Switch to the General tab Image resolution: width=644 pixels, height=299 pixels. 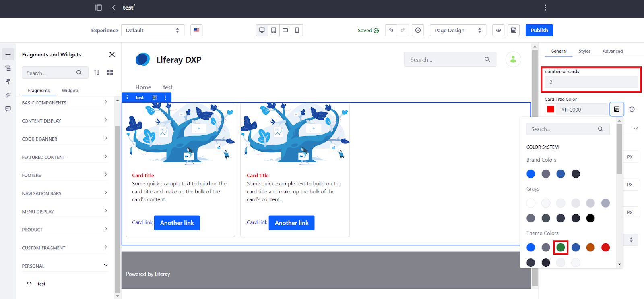click(559, 51)
